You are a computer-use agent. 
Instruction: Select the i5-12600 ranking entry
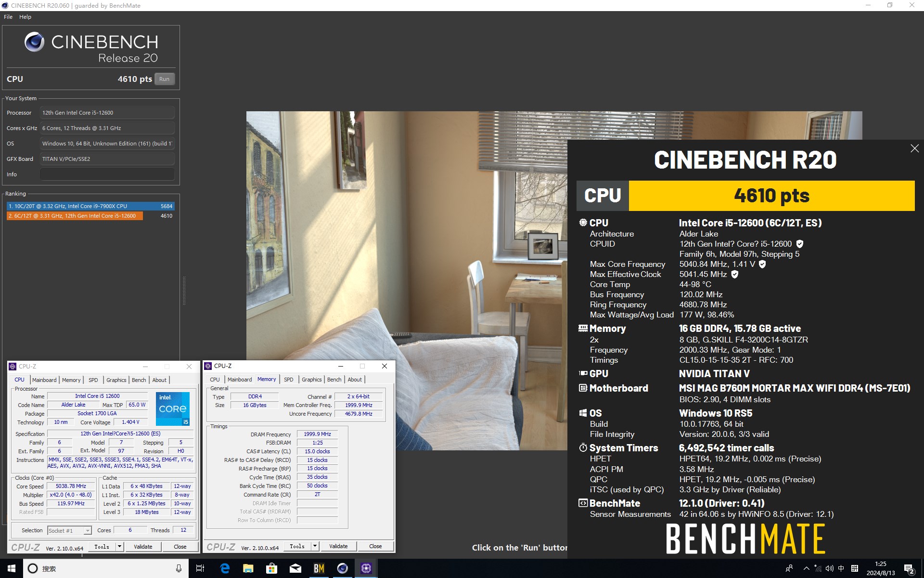[x=90, y=216]
